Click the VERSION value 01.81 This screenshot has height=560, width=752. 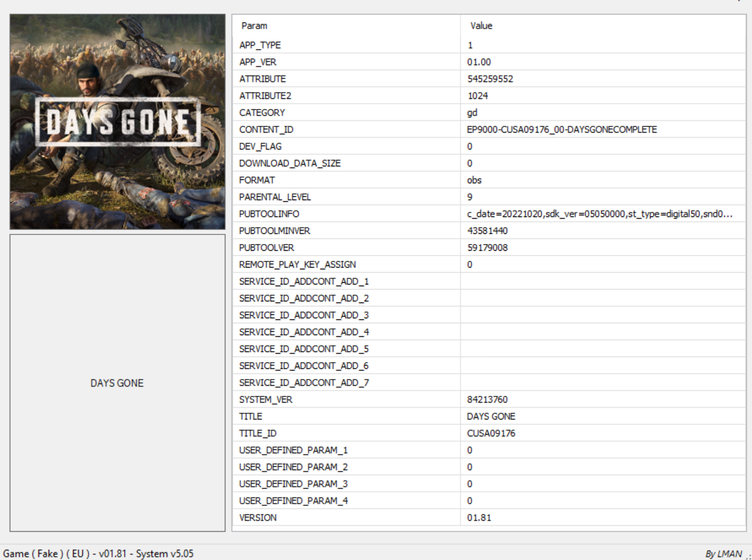tap(479, 517)
